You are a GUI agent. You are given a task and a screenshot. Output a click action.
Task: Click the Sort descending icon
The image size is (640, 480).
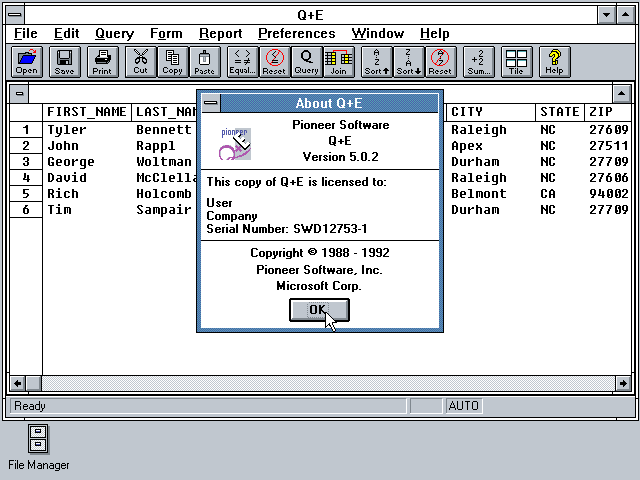point(408,62)
